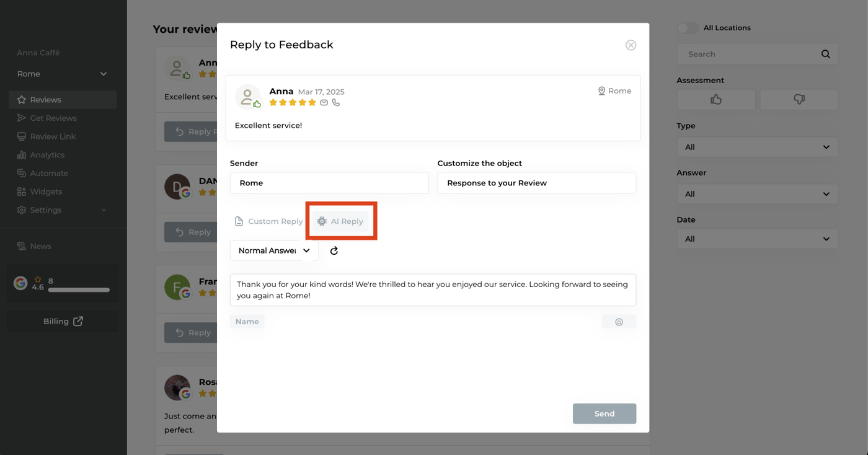This screenshot has height=455, width=868.
Task: Click the envelope icon beside Anna's stars
Action: (x=324, y=103)
